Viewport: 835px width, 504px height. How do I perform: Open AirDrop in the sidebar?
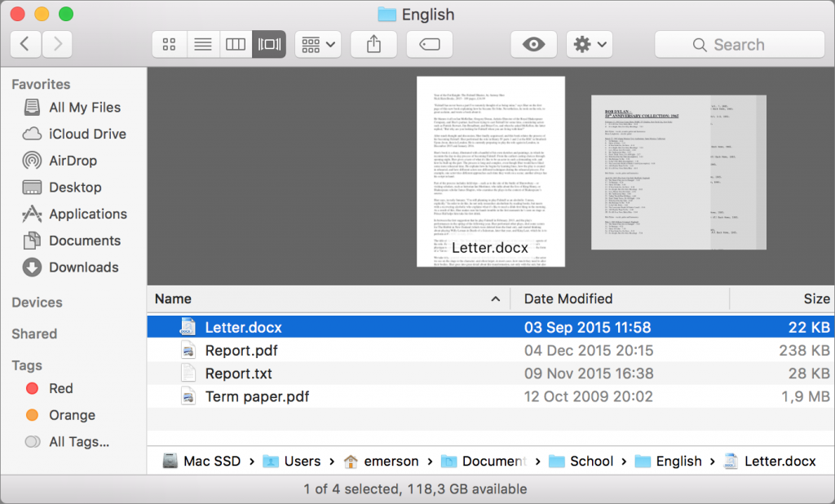pyautogui.click(x=72, y=161)
